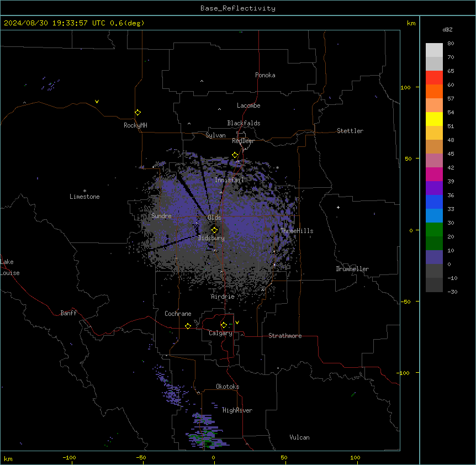
Task: Click the Limestone label
Action: (84, 197)
